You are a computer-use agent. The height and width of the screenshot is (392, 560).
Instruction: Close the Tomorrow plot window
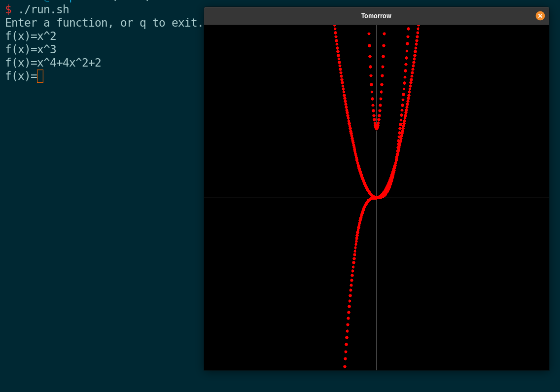(x=540, y=16)
